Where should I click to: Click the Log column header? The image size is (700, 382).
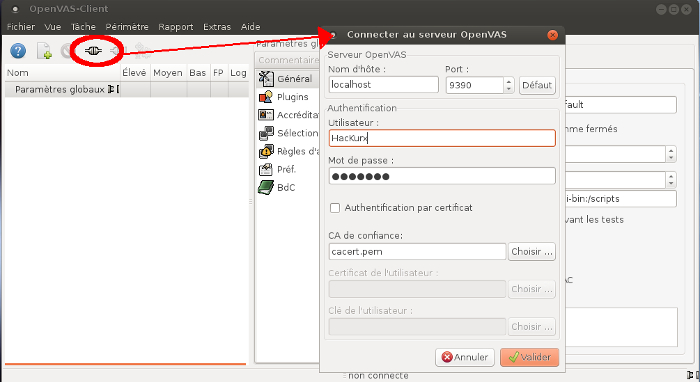point(238,73)
